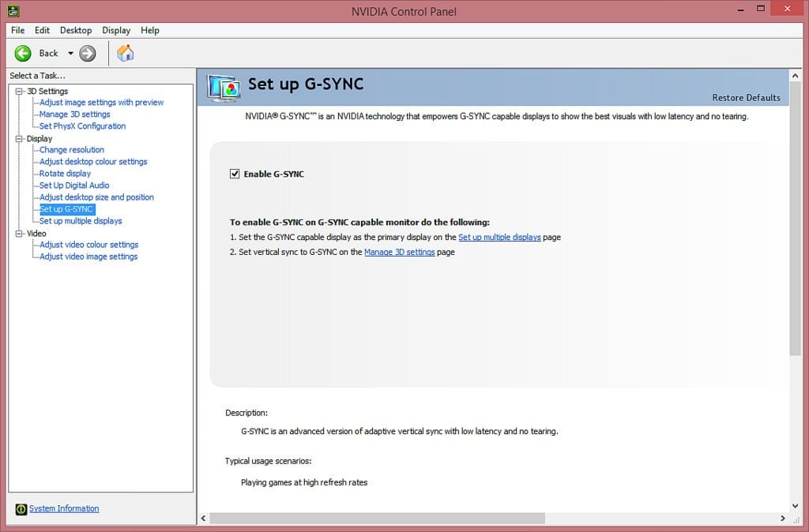Click the 'Description:' label

point(246,413)
